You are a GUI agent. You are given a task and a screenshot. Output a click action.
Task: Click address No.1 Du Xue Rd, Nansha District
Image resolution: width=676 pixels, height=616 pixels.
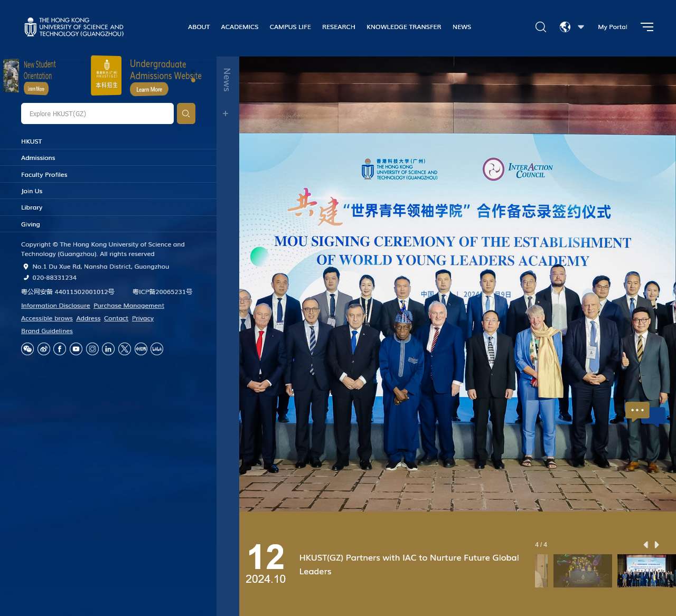click(x=101, y=267)
